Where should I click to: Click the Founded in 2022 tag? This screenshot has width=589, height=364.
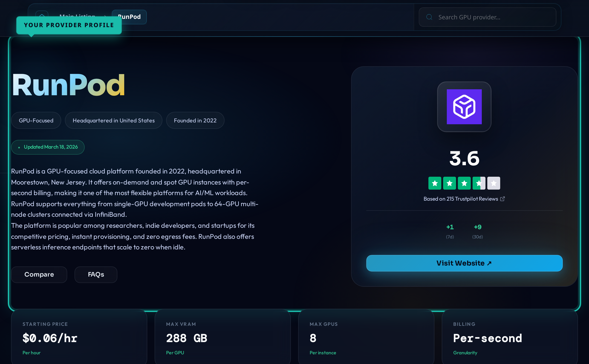pos(195,120)
